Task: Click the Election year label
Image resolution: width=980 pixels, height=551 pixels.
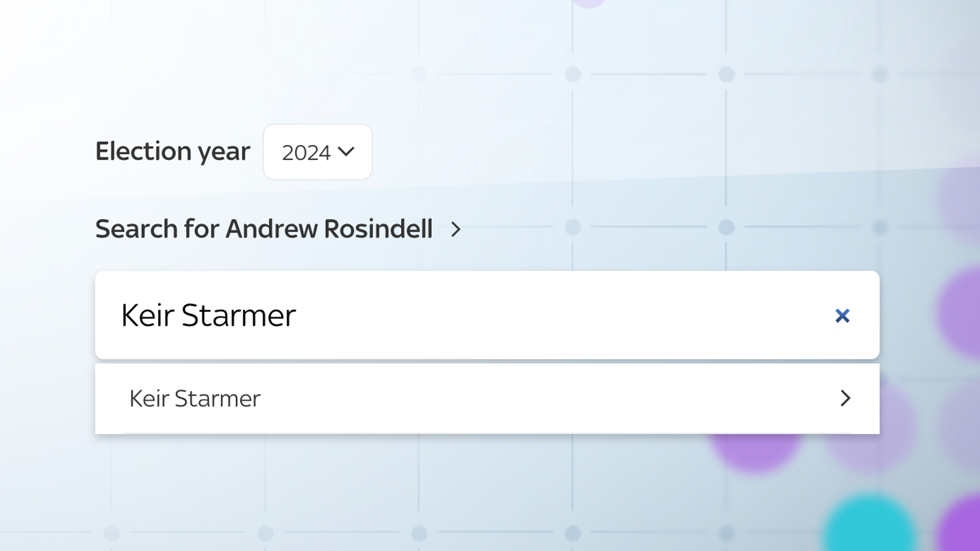Action: [173, 151]
